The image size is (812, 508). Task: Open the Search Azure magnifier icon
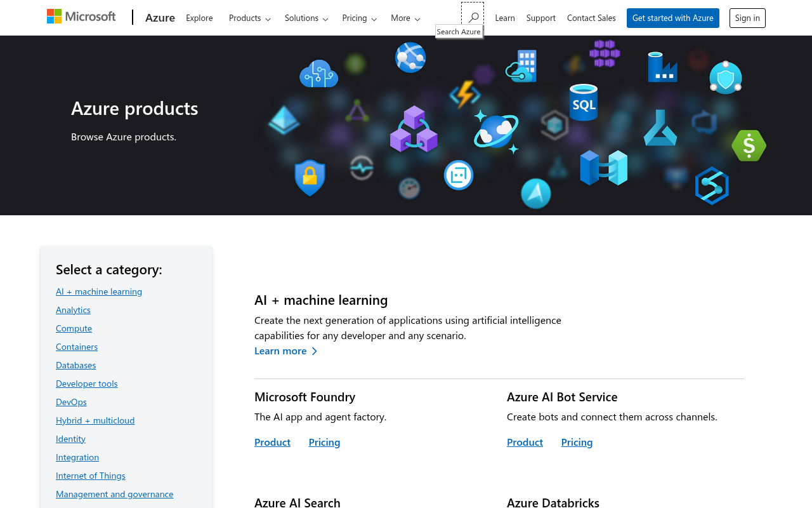pos(473,18)
